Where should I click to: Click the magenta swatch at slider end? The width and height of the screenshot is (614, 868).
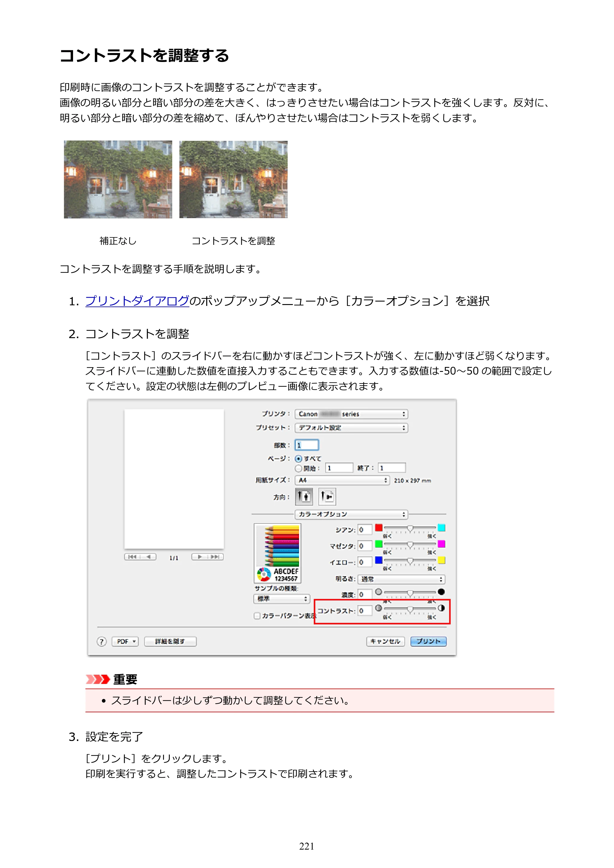coord(441,544)
